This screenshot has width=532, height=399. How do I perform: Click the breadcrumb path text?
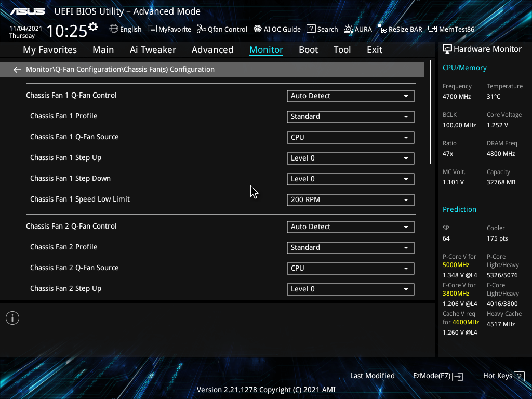120,69
